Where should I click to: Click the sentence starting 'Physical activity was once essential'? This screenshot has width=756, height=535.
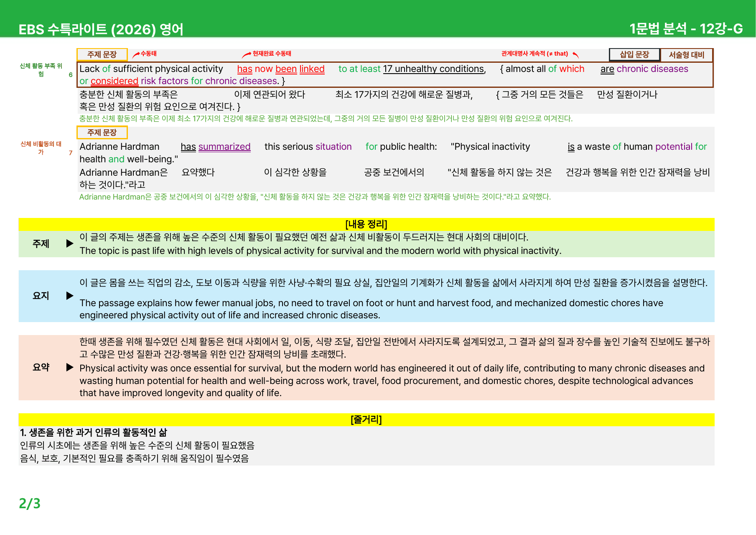(x=392, y=381)
